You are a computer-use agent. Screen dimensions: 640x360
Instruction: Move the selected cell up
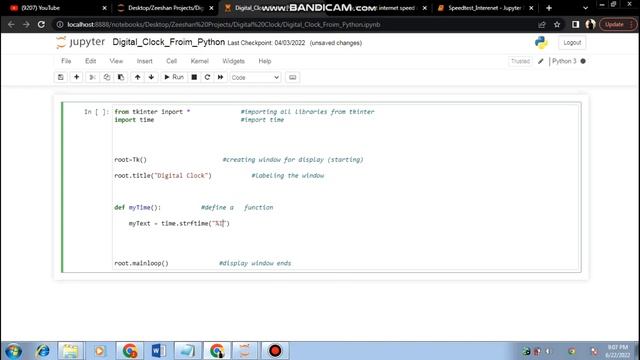click(x=138, y=77)
